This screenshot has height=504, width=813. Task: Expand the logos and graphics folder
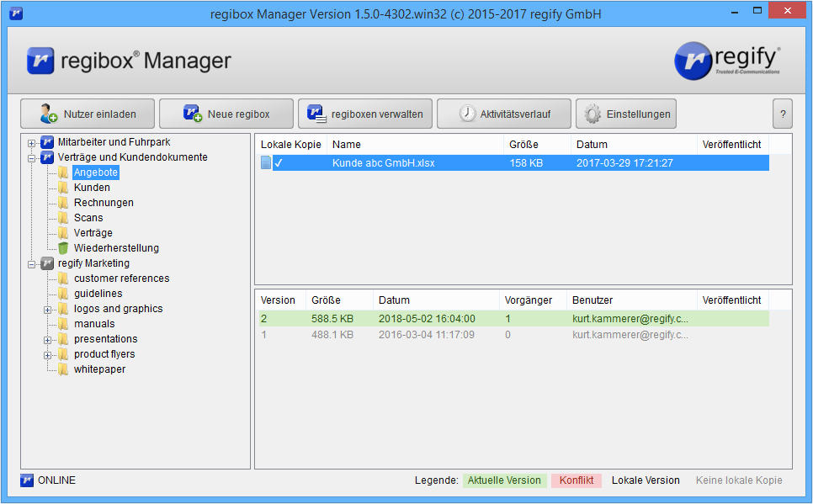tap(48, 310)
